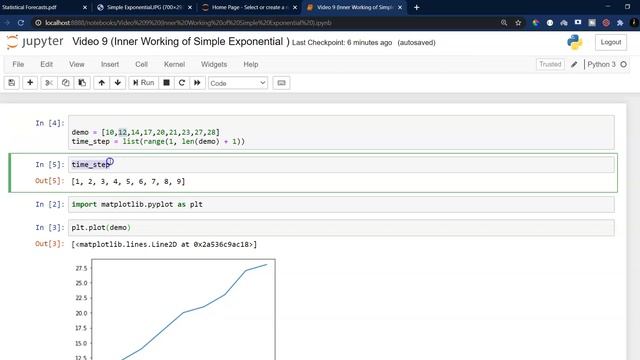
Task: Open browser extensions puzzle icon
Action: 620,23
